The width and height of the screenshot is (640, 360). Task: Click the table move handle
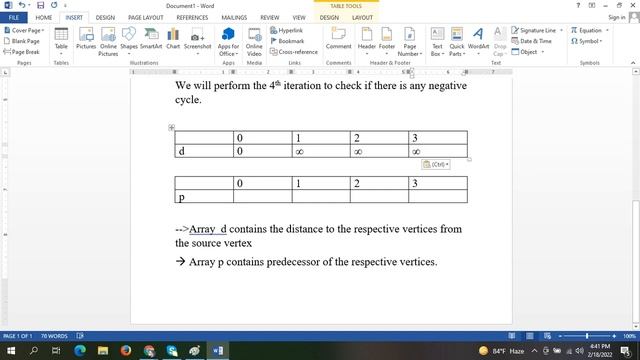pyautogui.click(x=171, y=127)
